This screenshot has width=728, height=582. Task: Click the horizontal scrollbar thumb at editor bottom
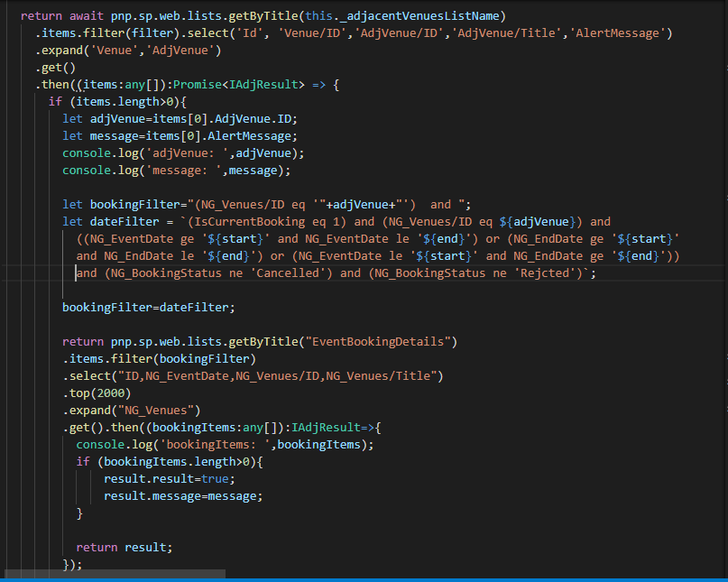(x=115, y=574)
